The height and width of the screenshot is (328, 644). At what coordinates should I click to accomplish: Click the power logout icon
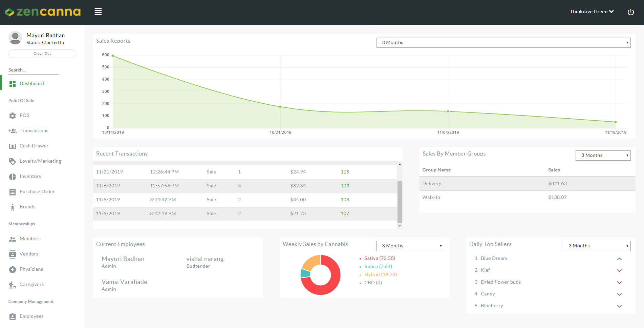[x=630, y=12]
